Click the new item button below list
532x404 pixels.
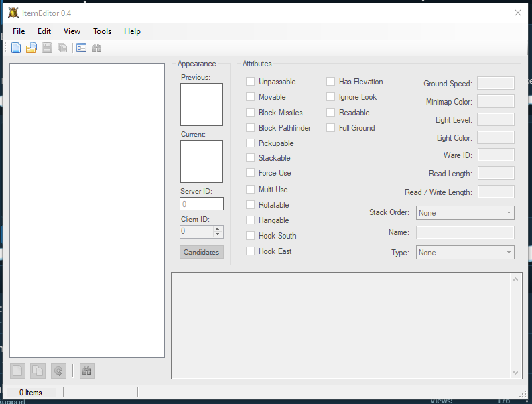click(17, 371)
